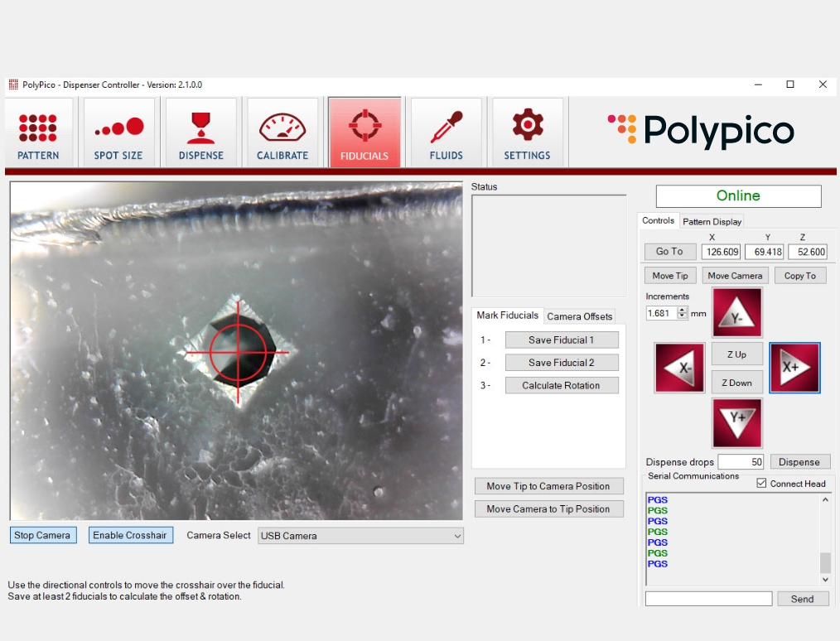Click the serial communications scrollbar down arrow
840x641 pixels.
click(826, 580)
